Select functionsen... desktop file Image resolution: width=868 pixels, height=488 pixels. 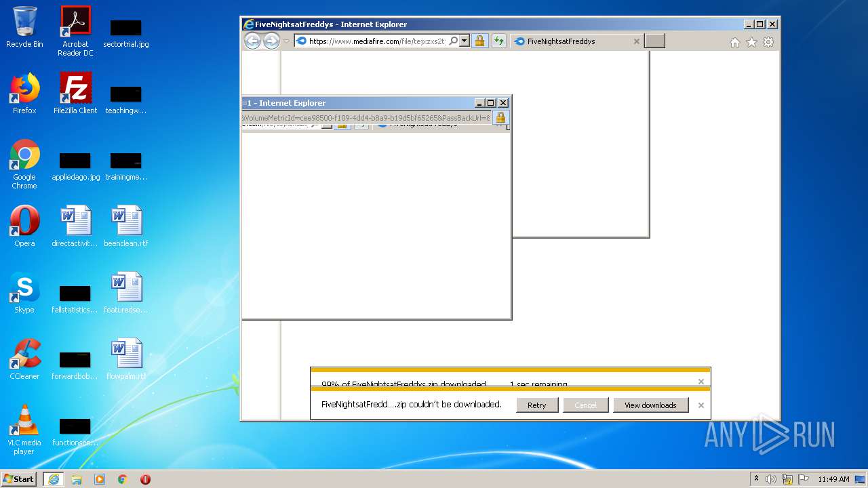(x=75, y=432)
